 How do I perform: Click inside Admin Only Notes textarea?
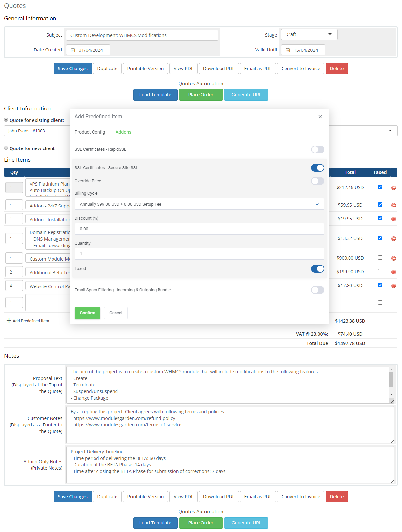point(230,465)
